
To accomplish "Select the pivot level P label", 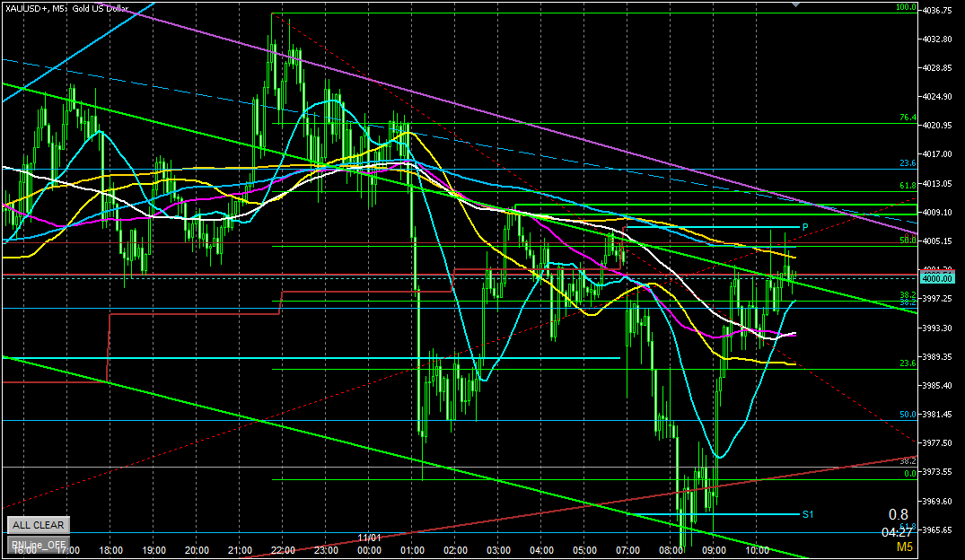I will point(805,226).
